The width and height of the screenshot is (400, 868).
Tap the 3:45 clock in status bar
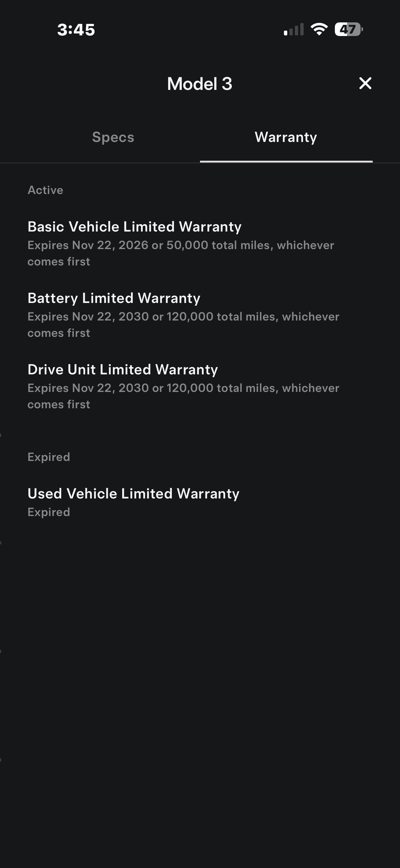[x=76, y=30]
